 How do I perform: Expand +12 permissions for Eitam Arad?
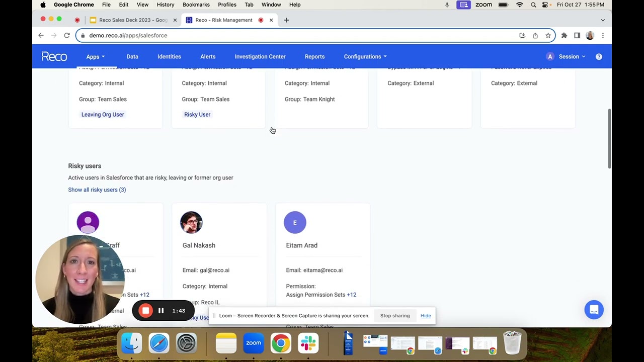[x=351, y=295]
